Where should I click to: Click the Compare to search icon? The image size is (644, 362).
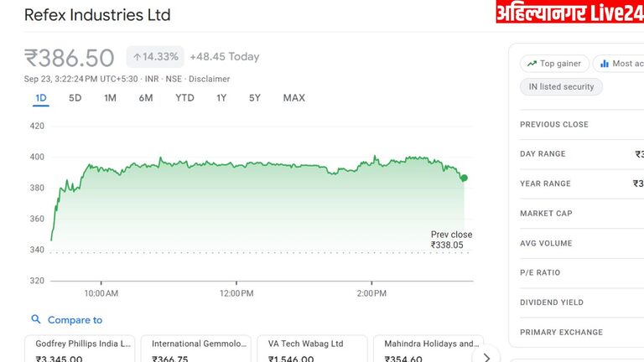point(36,319)
